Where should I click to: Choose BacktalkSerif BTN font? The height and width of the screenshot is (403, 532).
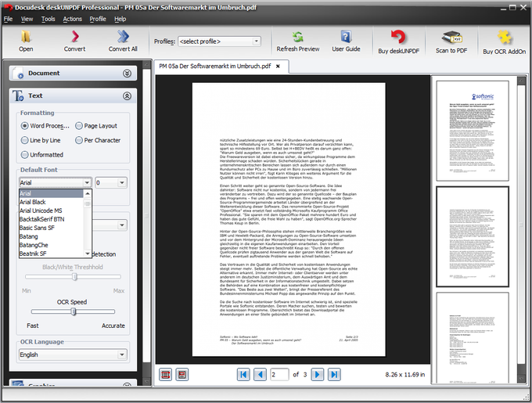(51, 219)
